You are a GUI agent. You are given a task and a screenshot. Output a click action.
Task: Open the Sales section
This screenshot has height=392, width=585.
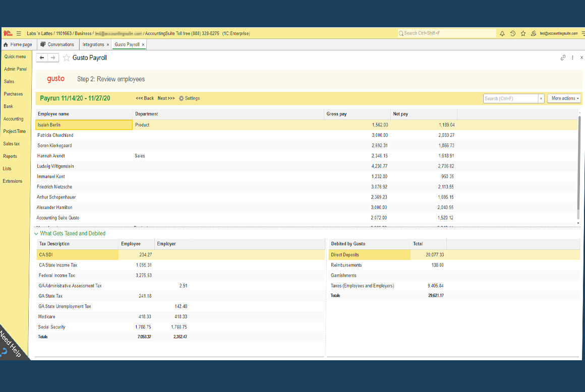(x=9, y=82)
